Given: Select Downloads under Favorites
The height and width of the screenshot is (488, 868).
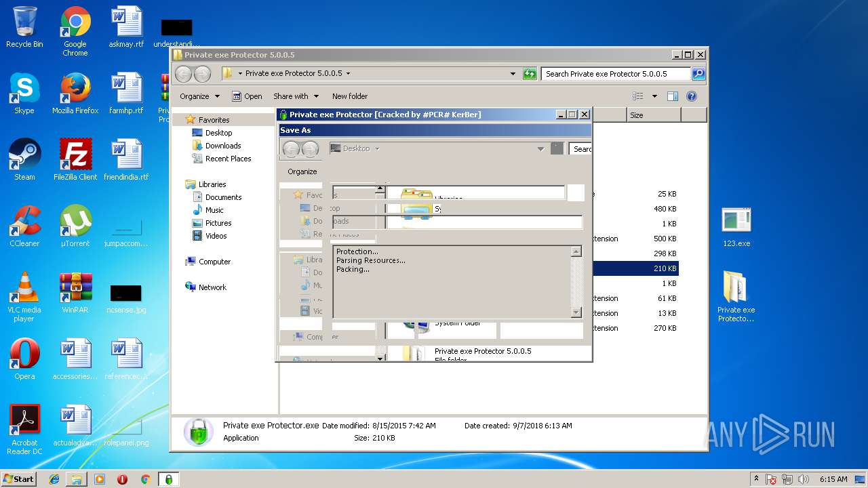Looking at the screenshot, I should click(223, 146).
